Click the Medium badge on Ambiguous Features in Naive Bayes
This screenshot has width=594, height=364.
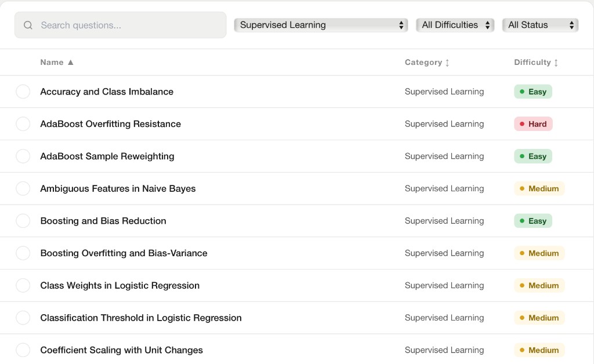(539, 188)
